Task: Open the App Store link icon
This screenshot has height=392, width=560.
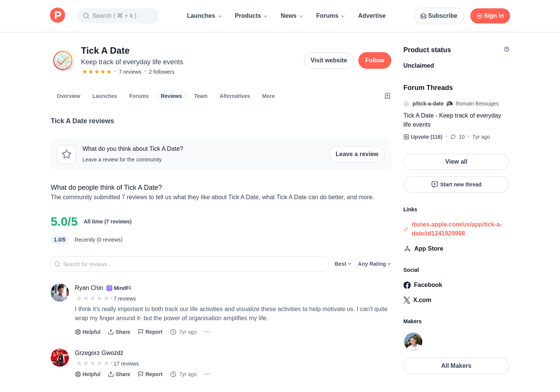Action: click(407, 249)
